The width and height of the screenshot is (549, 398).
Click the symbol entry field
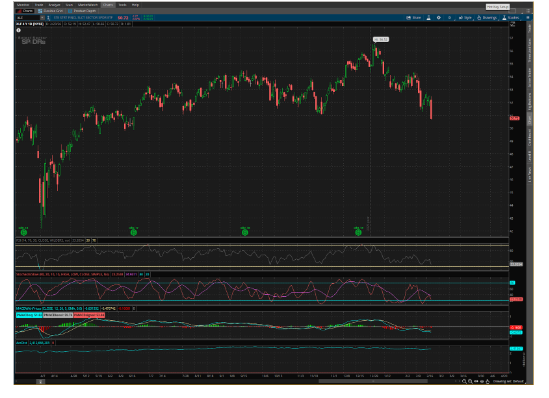pos(28,18)
